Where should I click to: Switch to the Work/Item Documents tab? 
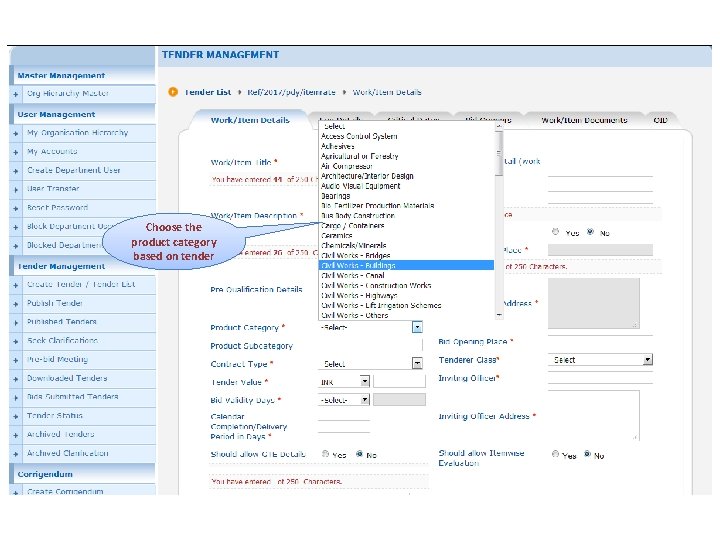pos(584,120)
